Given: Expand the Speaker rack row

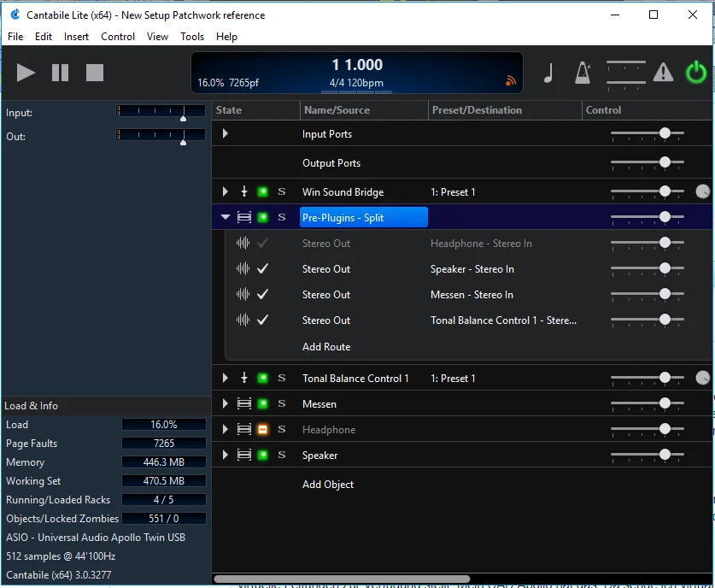Looking at the screenshot, I should pyautogui.click(x=225, y=455).
